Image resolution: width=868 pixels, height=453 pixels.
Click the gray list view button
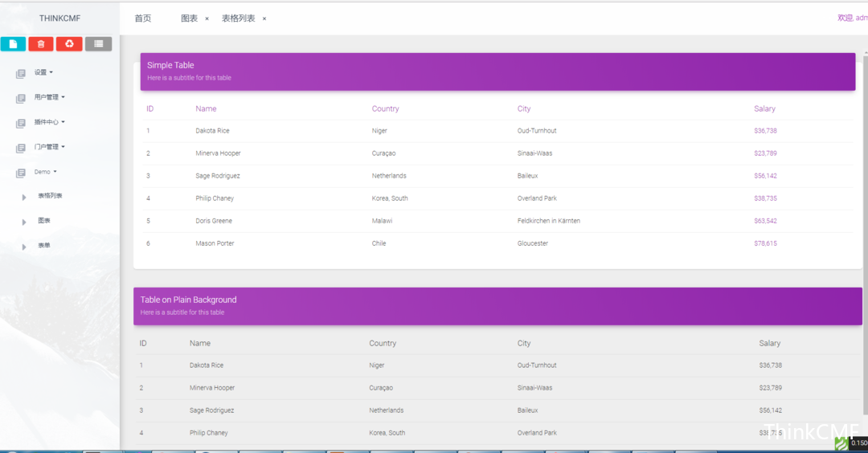[98, 44]
